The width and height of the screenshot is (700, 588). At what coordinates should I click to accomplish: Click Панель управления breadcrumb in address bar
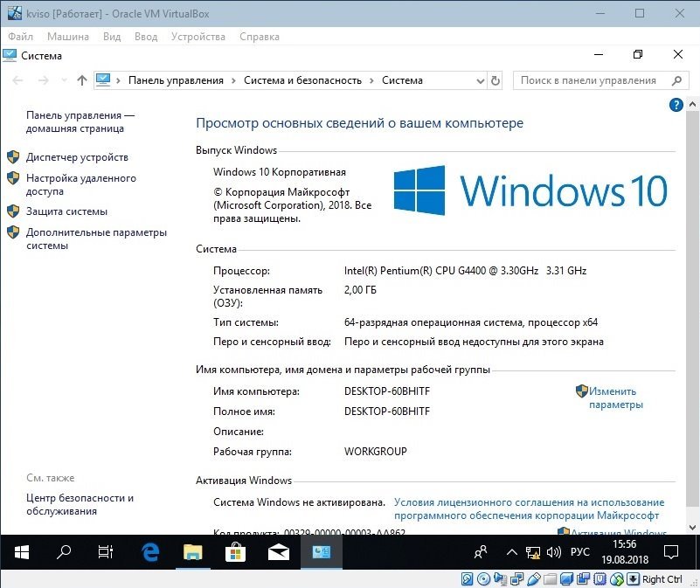pyautogui.click(x=176, y=80)
